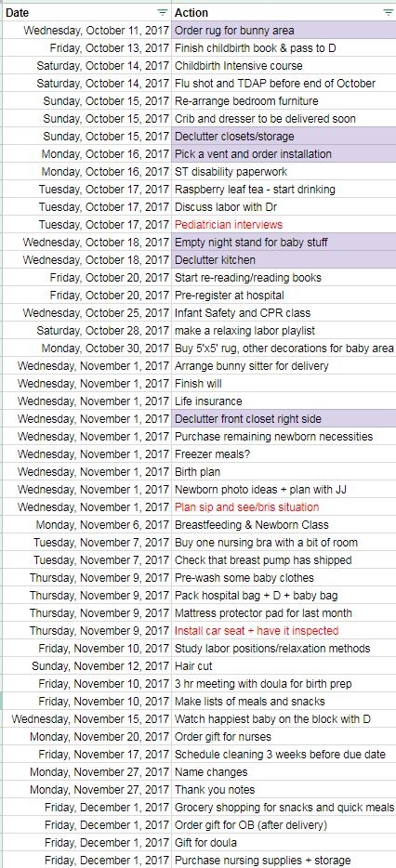The width and height of the screenshot is (396, 868).
Task: Click the 'Hair cut' action cell
Action: point(284,666)
